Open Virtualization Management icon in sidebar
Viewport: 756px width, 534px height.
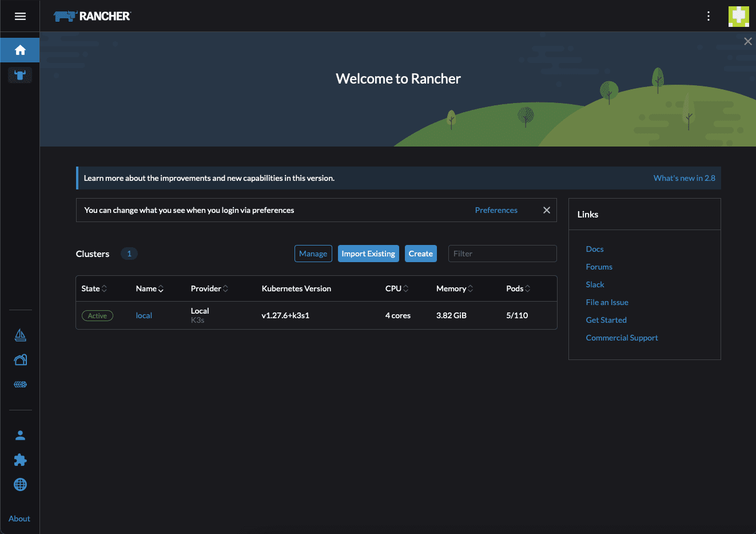point(20,385)
